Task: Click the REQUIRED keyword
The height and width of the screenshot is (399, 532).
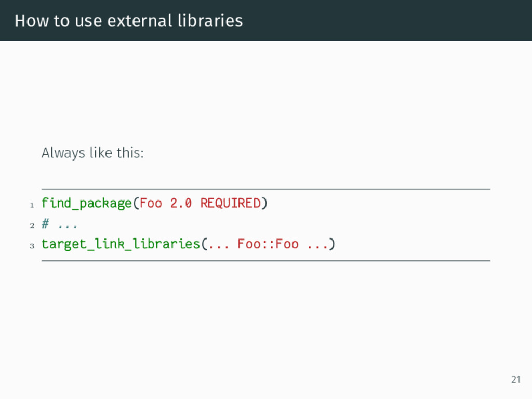Action: [x=230, y=203]
